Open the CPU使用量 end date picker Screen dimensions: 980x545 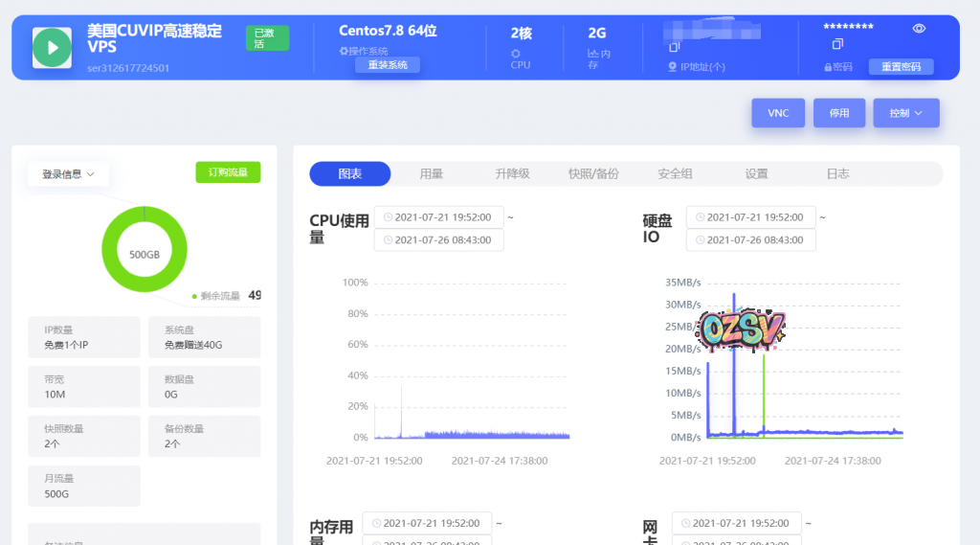coord(438,239)
